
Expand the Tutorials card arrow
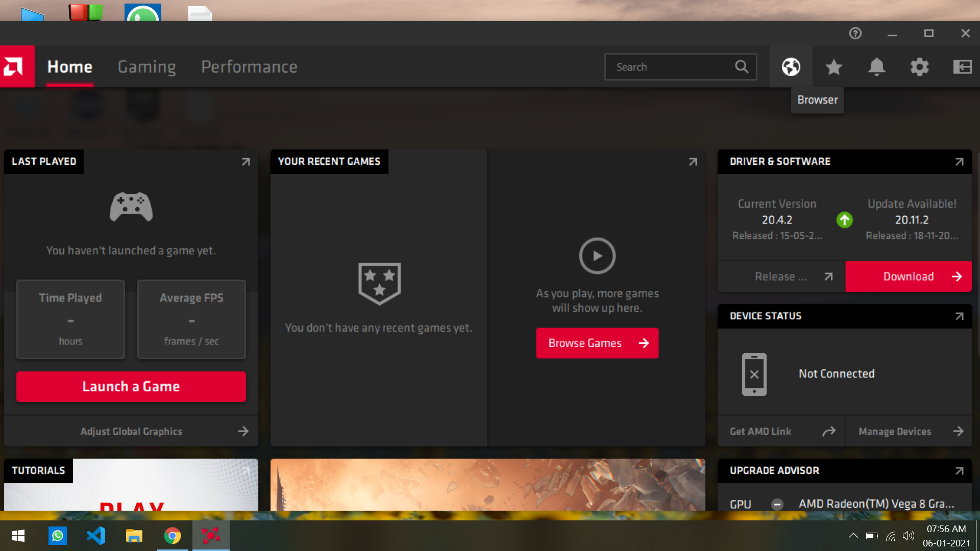tap(246, 471)
